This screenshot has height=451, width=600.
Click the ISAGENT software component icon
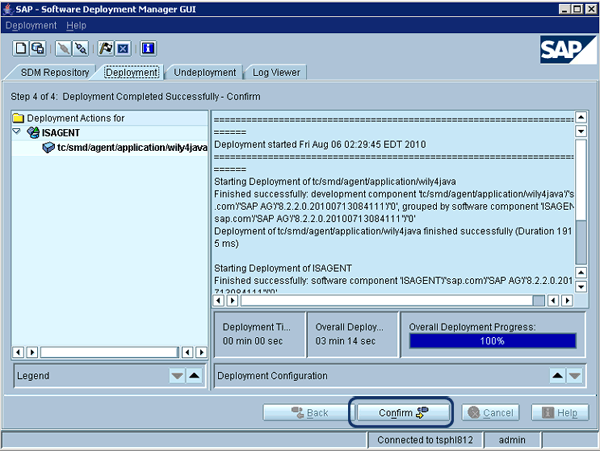33,133
